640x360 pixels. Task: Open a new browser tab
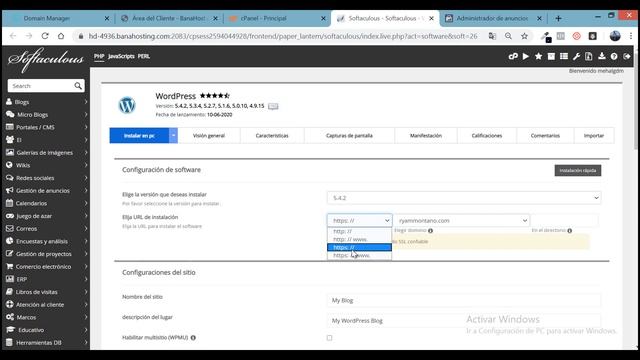(558, 18)
